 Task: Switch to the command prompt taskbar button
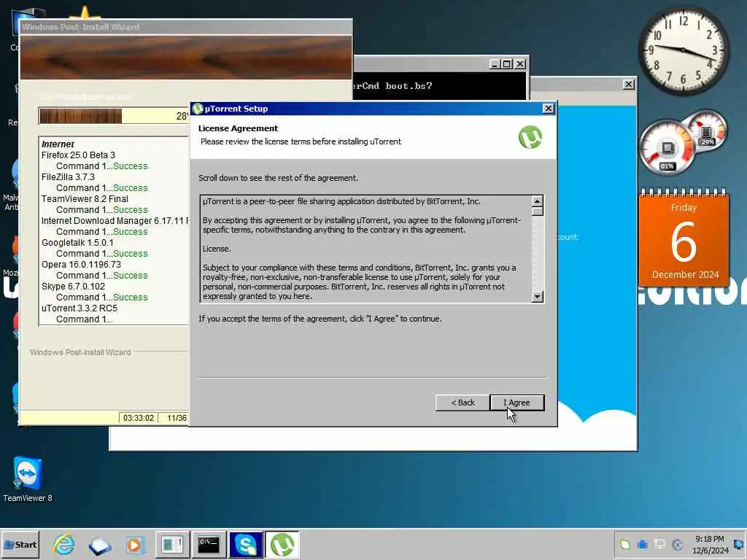(209, 545)
